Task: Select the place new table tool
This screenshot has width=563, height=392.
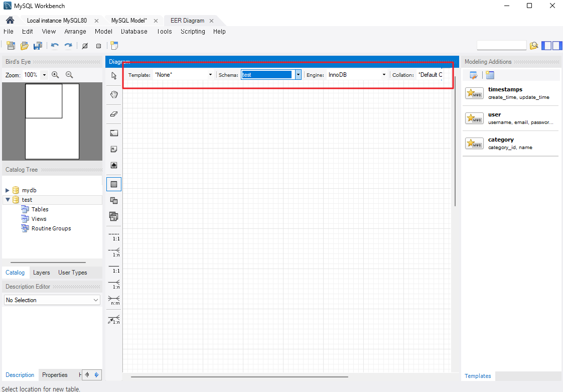Action: point(114,184)
